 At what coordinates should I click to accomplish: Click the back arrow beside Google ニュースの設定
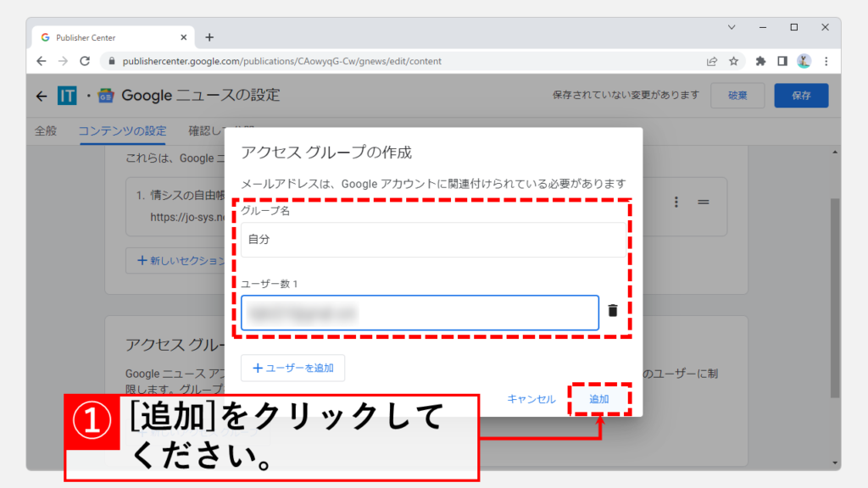click(42, 96)
